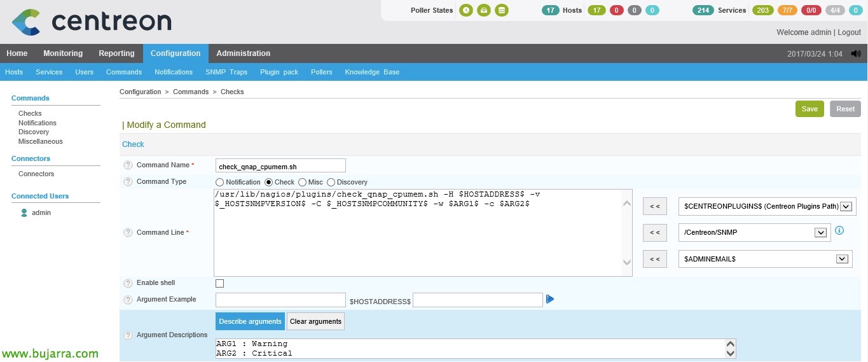Image resolution: width=868 pixels, height=362 pixels.
Task: Open the /Centreon/SNMP plugin dropdown
Action: click(x=755, y=233)
